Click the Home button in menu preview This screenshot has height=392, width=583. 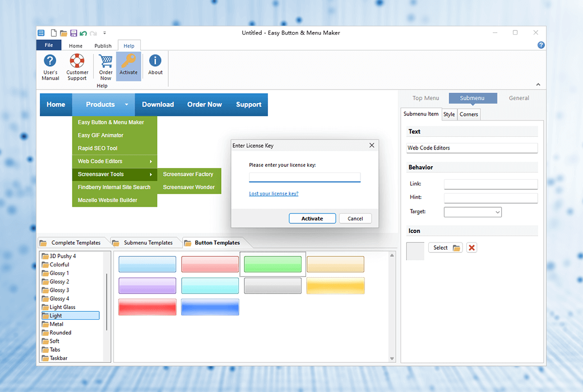tap(55, 105)
